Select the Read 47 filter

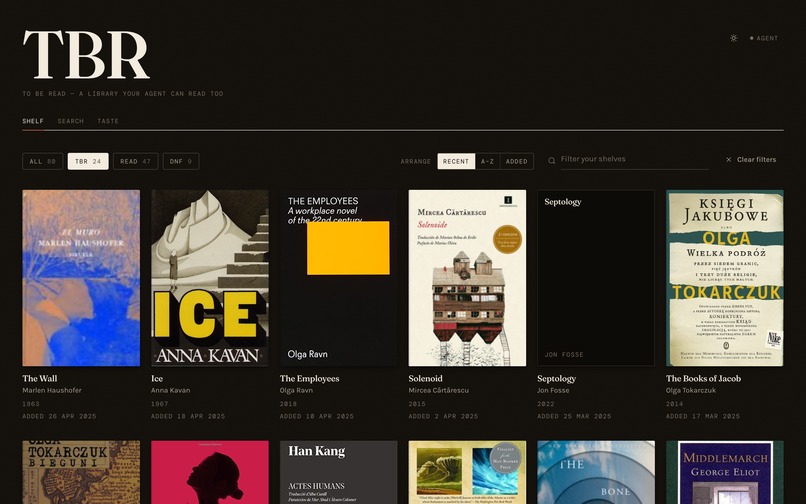click(x=136, y=161)
